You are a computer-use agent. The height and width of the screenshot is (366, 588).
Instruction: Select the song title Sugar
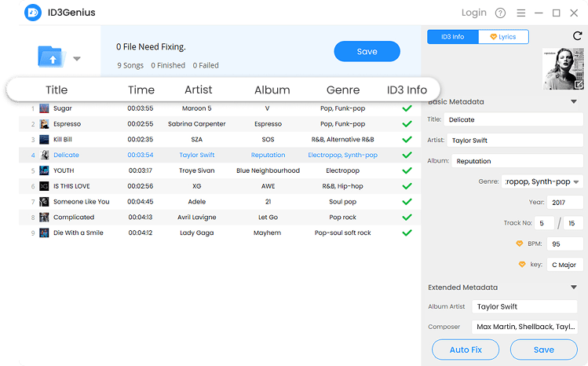coord(62,108)
